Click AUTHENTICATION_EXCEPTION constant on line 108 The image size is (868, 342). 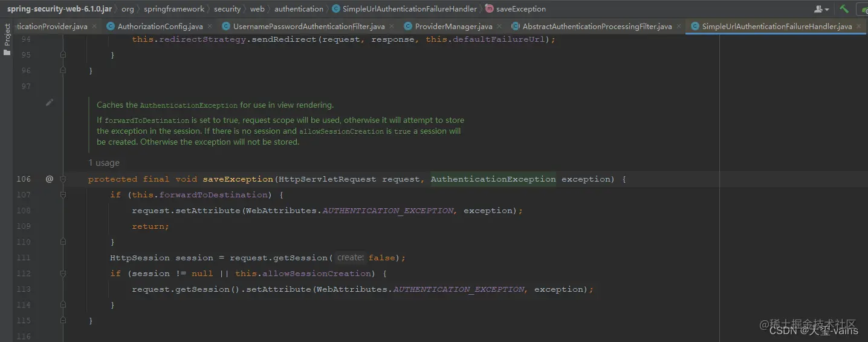click(388, 211)
